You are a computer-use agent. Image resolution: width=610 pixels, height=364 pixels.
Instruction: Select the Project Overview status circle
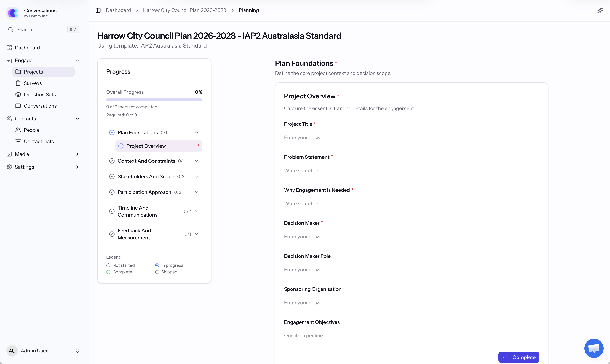point(121,146)
